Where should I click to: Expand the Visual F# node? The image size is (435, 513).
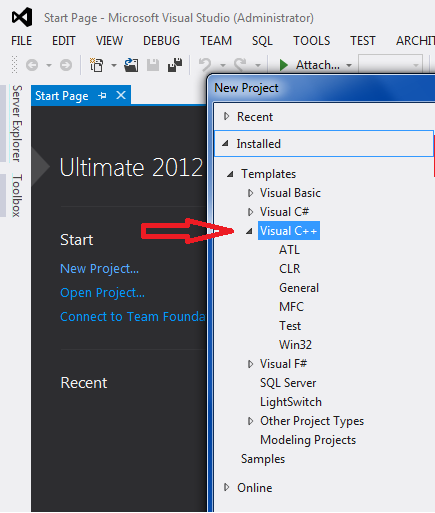[x=250, y=364]
